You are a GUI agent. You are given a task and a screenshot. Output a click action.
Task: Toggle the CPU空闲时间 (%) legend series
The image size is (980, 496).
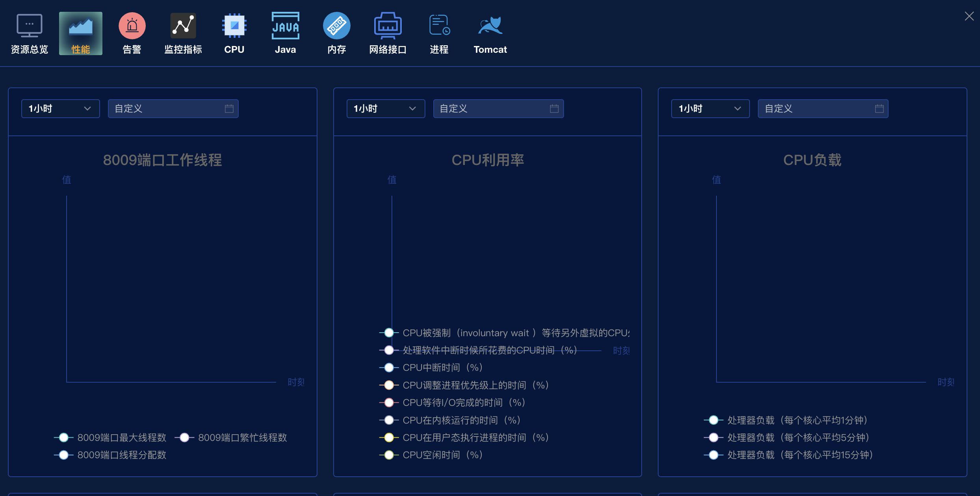coord(431,455)
